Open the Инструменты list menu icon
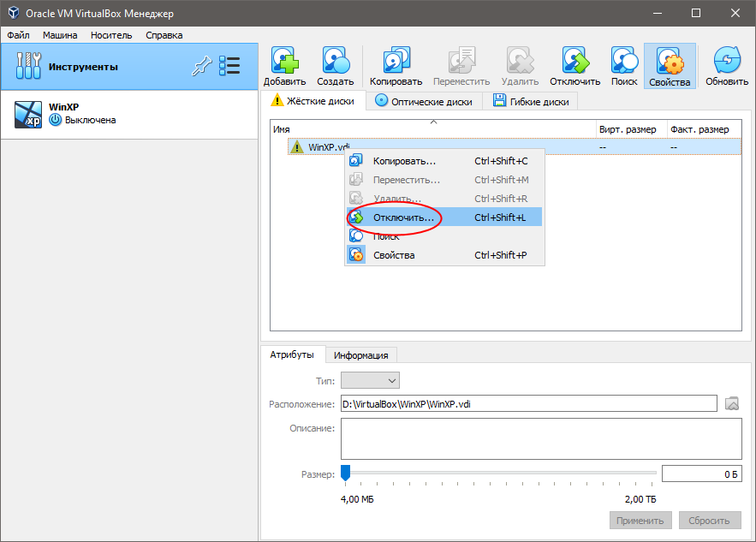756x542 pixels. [229, 66]
